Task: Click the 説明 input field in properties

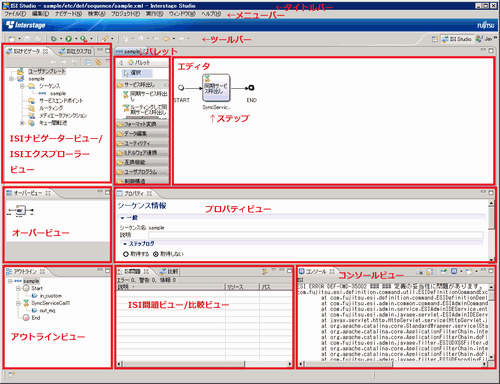Action: coord(316,235)
